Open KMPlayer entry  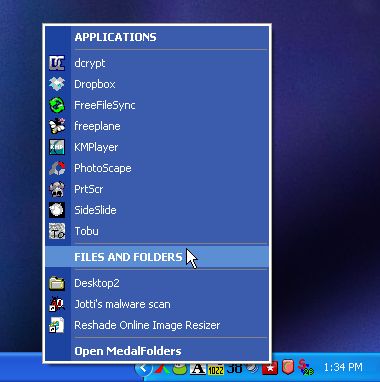tap(157, 147)
